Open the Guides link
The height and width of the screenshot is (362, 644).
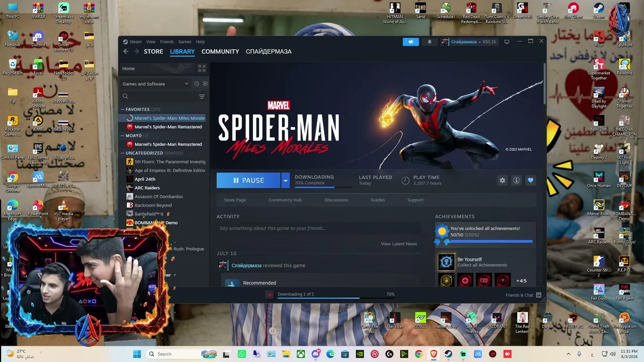(378, 200)
